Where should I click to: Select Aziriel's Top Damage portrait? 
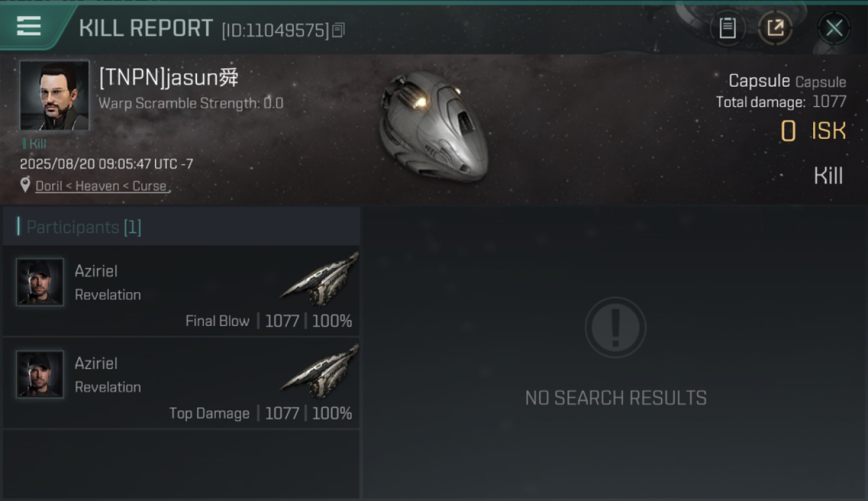(x=40, y=374)
